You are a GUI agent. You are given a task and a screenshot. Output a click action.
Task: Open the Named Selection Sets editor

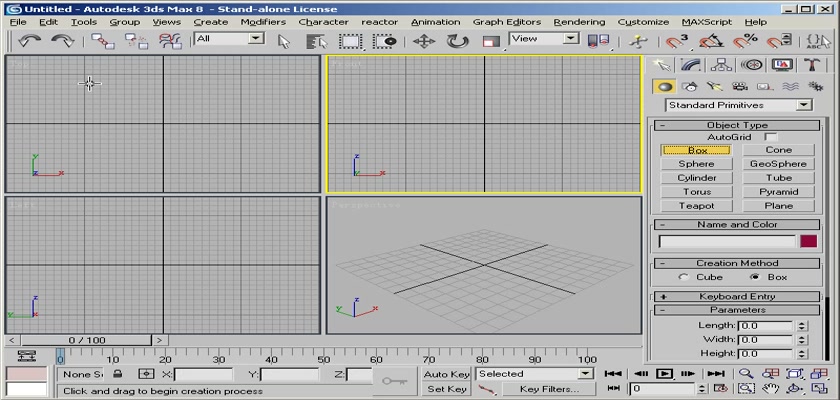point(818,41)
